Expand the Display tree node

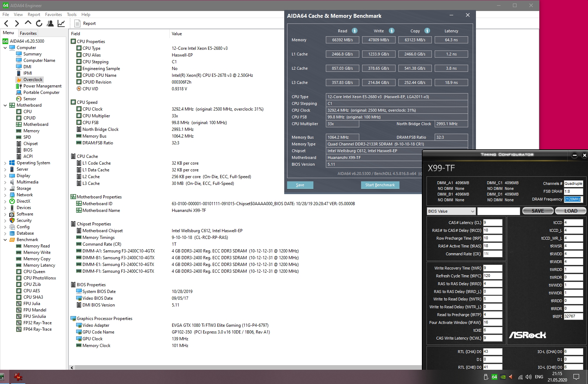point(5,176)
